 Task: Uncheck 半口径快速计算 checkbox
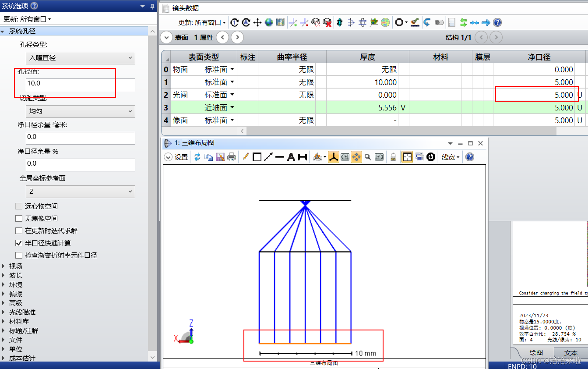coord(19,243)
